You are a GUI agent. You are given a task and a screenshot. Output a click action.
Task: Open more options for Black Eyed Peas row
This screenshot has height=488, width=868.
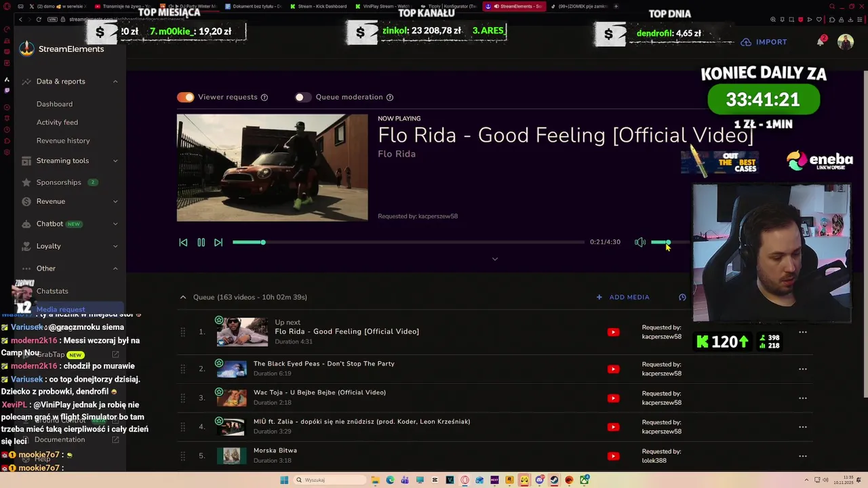pos(803,369)
